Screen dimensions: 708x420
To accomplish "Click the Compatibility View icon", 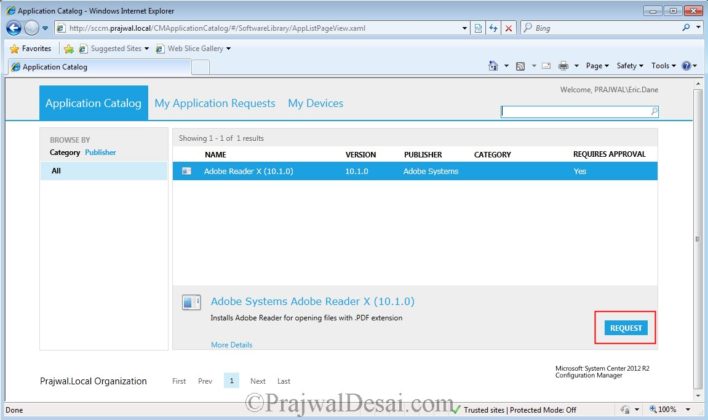I will coord(478,28).
